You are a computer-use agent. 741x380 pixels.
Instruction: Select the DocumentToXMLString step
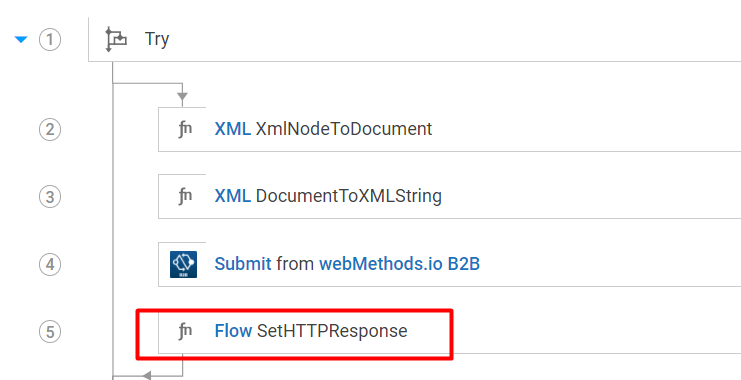click(449, 197)
